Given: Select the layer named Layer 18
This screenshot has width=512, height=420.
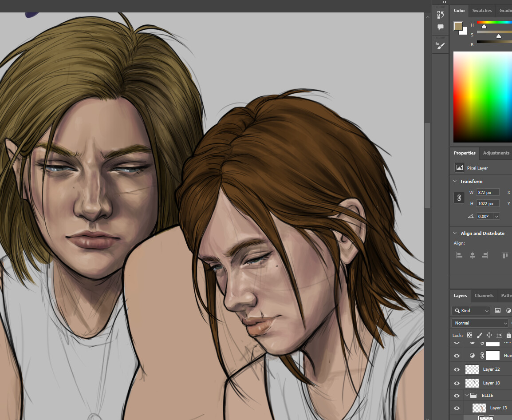Looking at the screenshot, I should 492,383.
